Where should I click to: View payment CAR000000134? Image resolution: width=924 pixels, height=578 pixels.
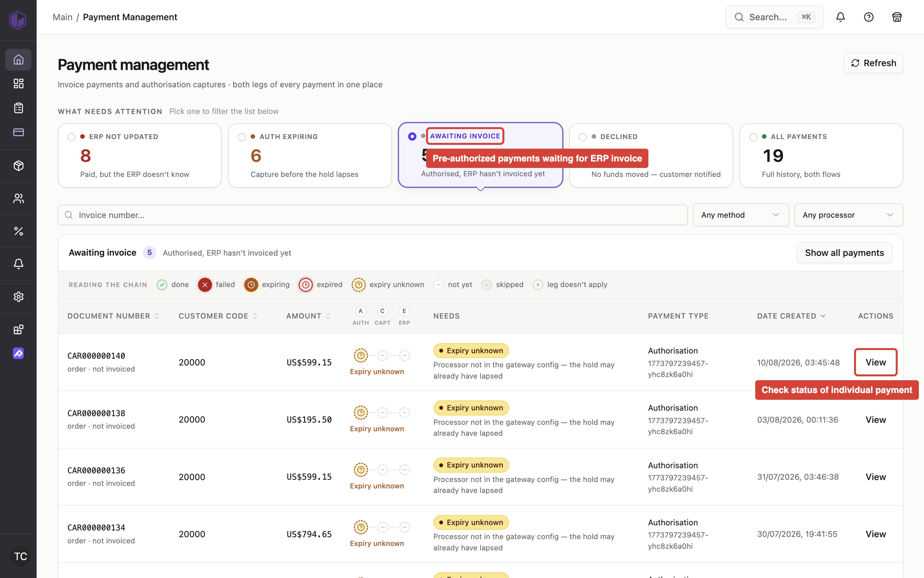876,534
